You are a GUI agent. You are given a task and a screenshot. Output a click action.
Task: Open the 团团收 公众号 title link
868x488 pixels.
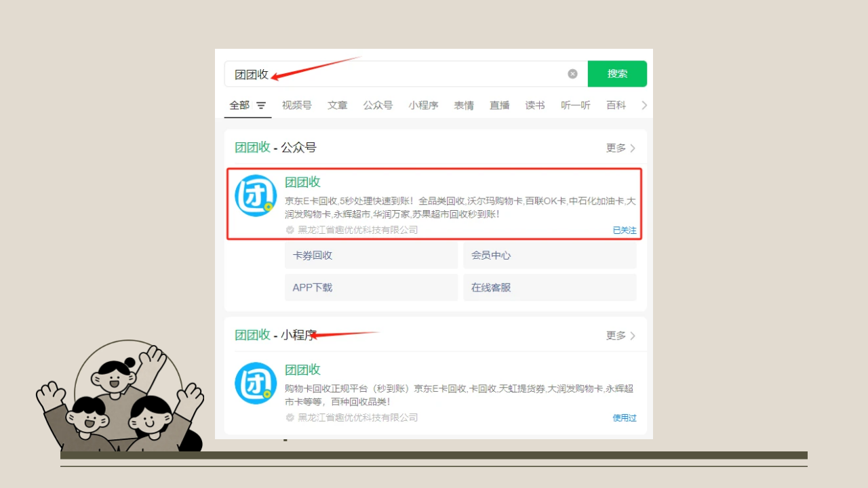point(302,182)
